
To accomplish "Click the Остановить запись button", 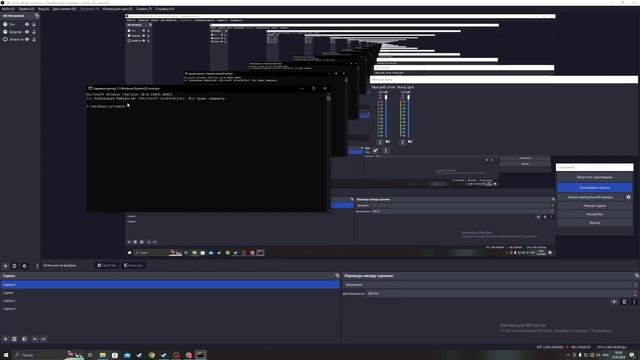I will (594, 187).
